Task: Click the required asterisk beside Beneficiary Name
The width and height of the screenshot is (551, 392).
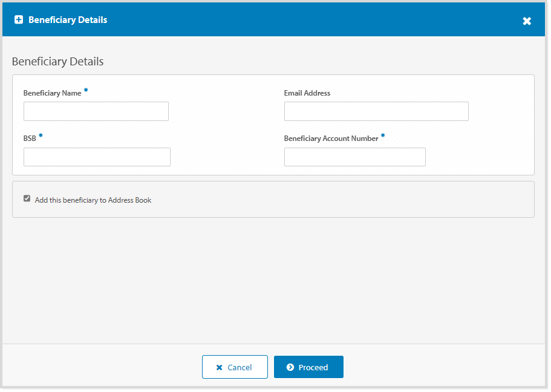Action: [x=85, y=90]
